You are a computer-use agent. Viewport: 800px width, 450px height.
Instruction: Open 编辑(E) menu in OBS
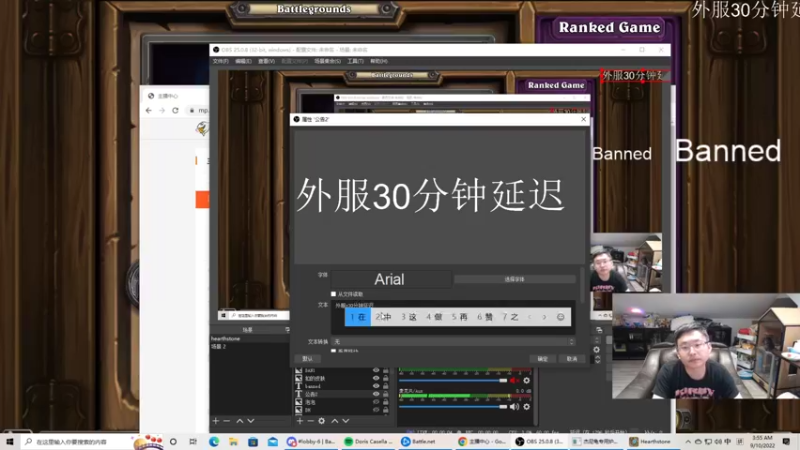(243, 61)
